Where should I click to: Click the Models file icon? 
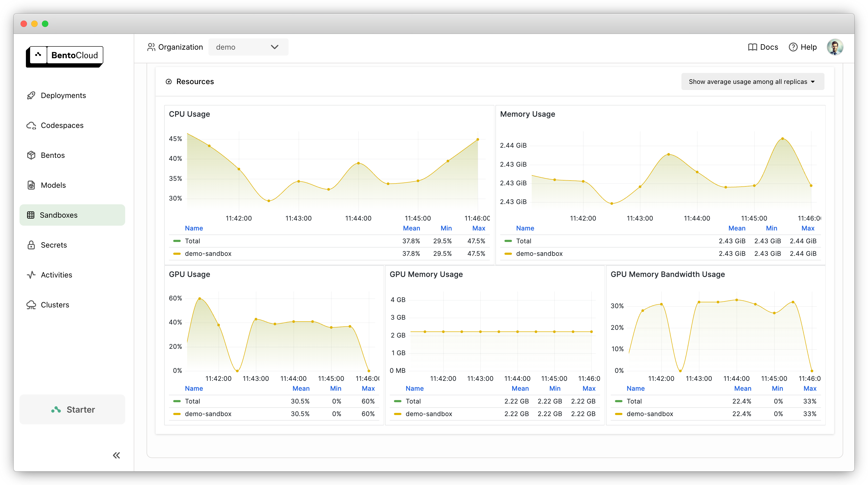pos(31,185)
